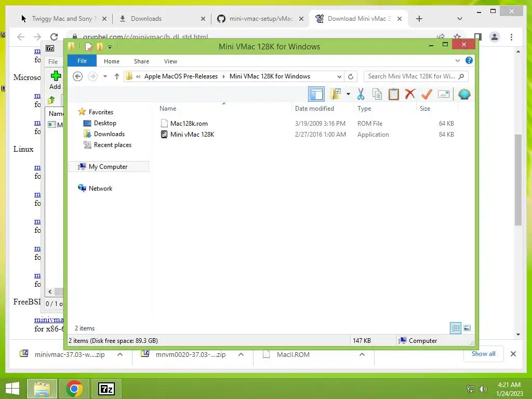Expand breadcrumb arrow after Apple MacOS Pre-Releases
Screen dimensions: 532x399
point(223,77)
